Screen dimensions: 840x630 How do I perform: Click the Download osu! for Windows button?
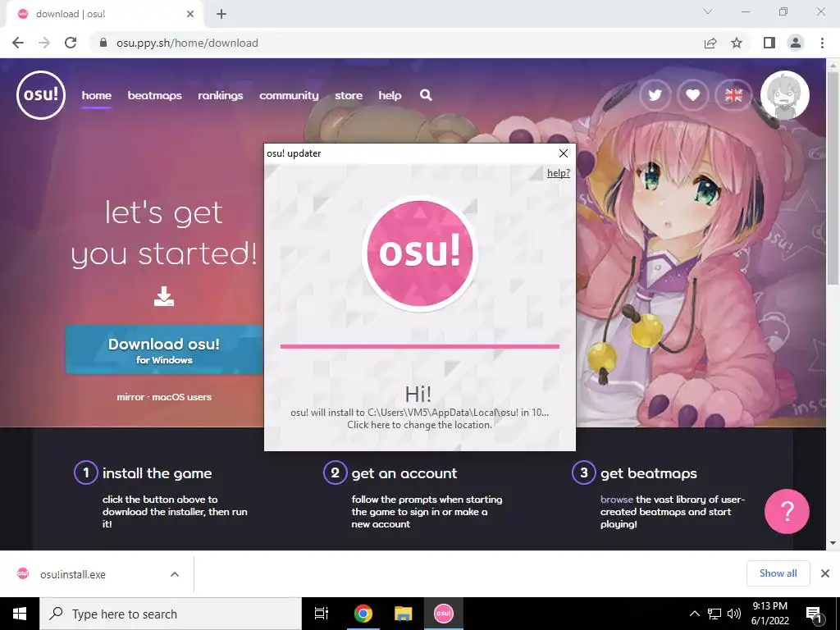164,350
